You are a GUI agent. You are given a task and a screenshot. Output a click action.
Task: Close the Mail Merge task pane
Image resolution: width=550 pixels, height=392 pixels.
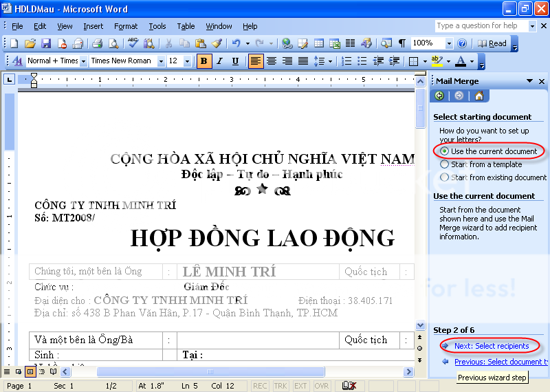tap(542, 81)
